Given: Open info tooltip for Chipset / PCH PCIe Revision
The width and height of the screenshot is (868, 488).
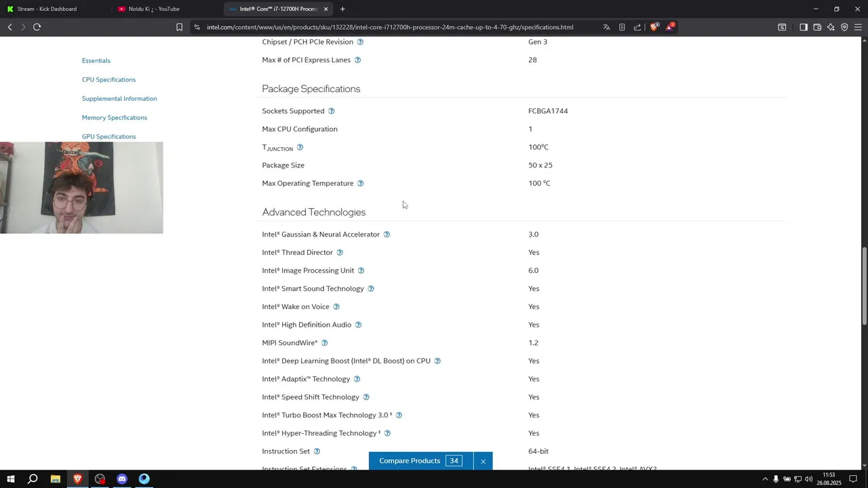Looking at the screenshot, I should tap(360, 42).
